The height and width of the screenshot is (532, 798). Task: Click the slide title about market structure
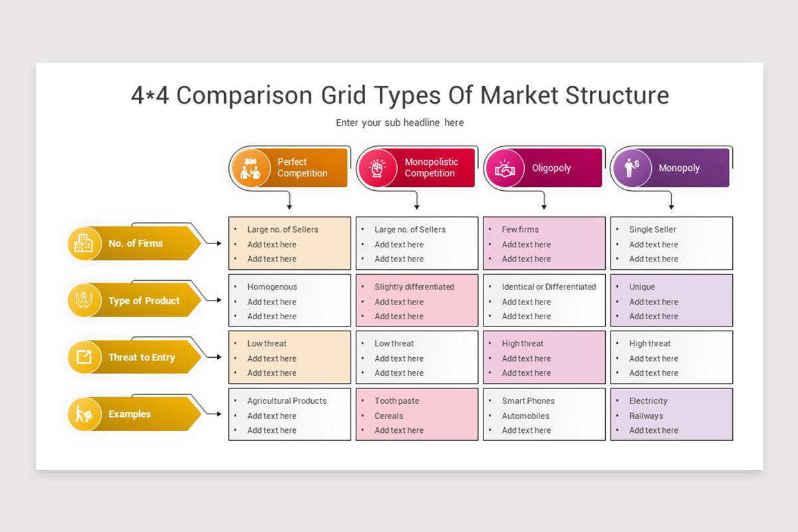point(399,95)
